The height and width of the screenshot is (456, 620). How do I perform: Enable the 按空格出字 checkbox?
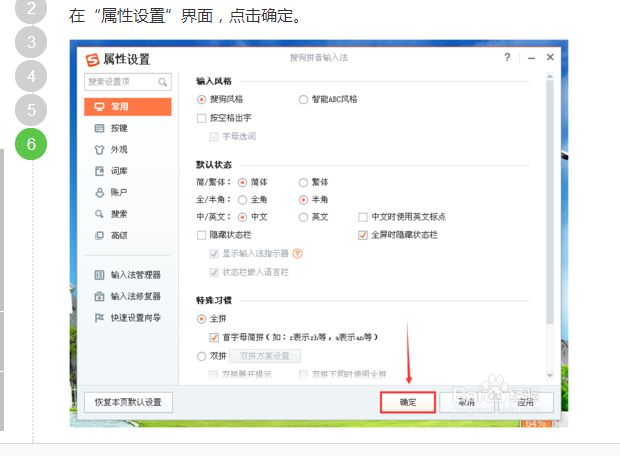[x=201, y=118]
